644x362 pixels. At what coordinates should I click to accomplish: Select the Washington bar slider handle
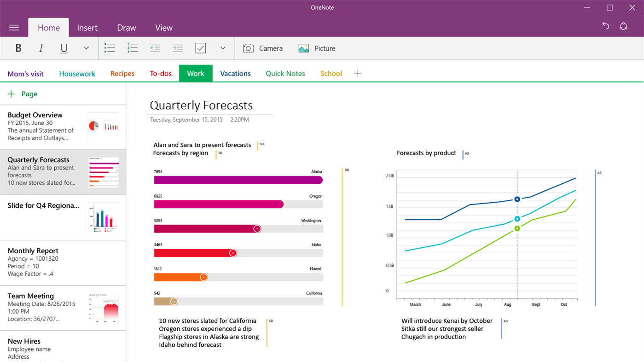257,229
